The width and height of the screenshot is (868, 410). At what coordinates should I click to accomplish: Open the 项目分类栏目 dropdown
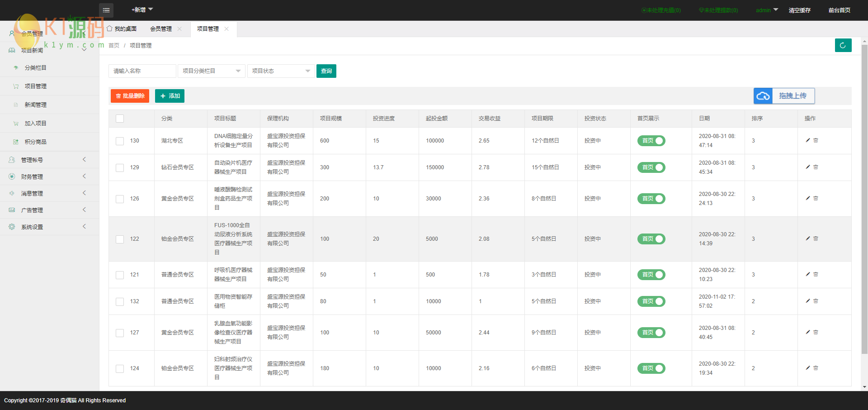point(211,71)
